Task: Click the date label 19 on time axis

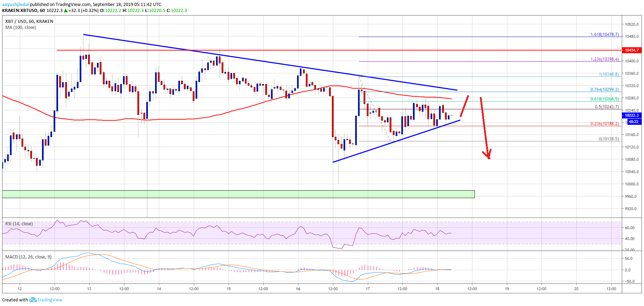Action: pos(507,289)
